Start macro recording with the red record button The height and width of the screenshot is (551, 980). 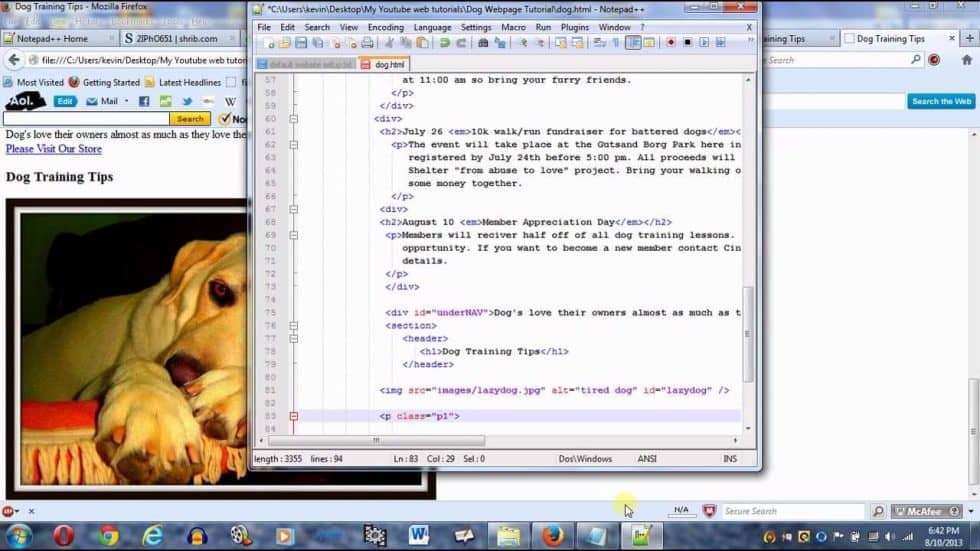[x=672, y=43]
